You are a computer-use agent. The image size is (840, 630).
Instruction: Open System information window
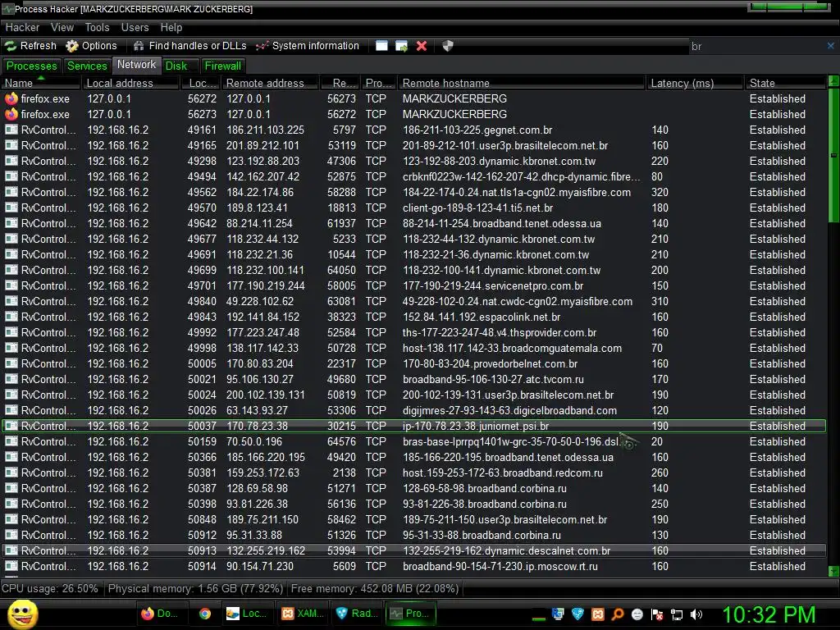(307, 46)
